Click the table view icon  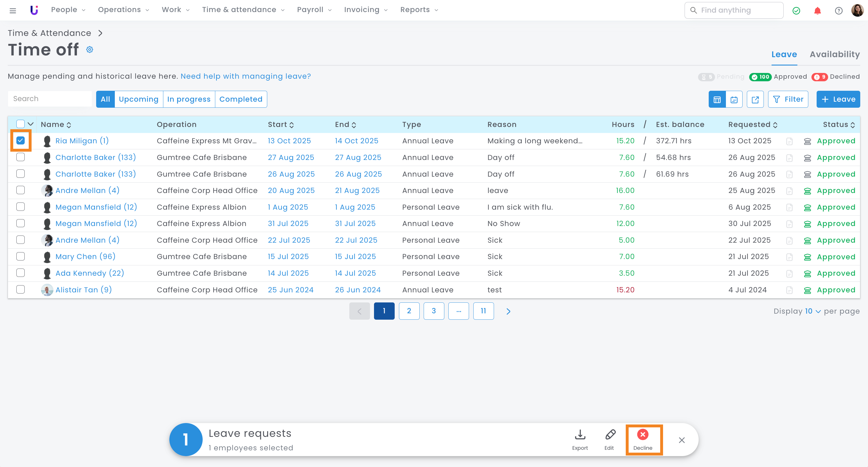tap(717, 99)
